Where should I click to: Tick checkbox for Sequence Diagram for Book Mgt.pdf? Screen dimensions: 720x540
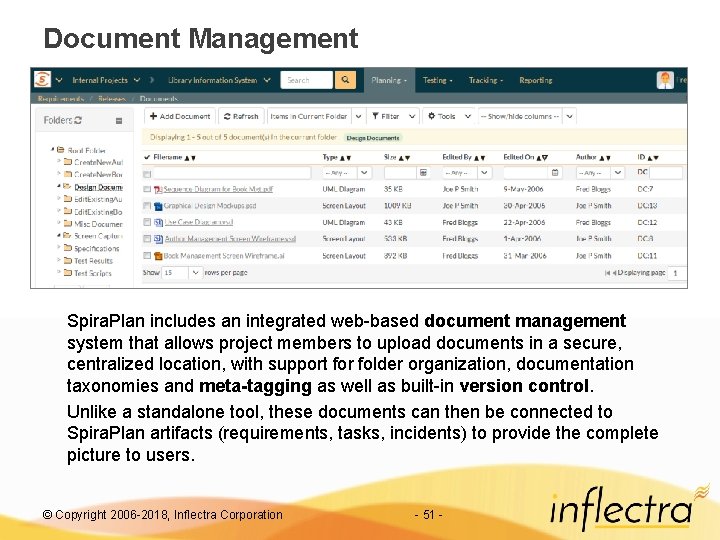tap(147, 189)
